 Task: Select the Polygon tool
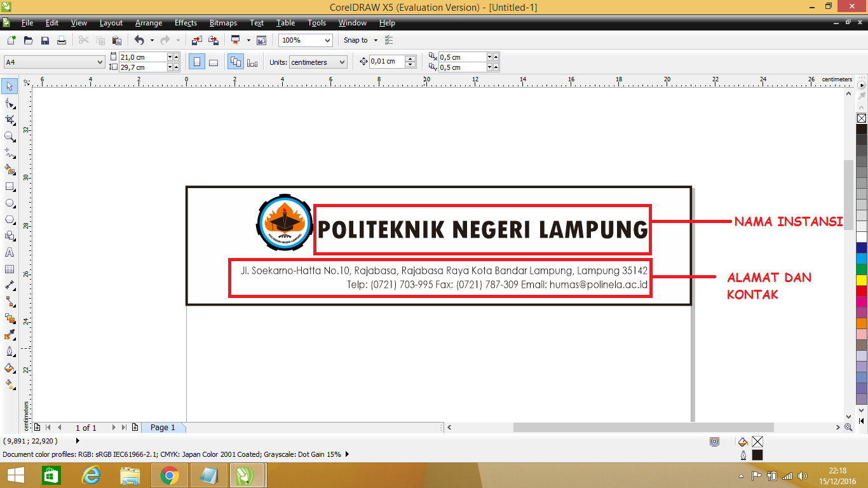(10, 219)
